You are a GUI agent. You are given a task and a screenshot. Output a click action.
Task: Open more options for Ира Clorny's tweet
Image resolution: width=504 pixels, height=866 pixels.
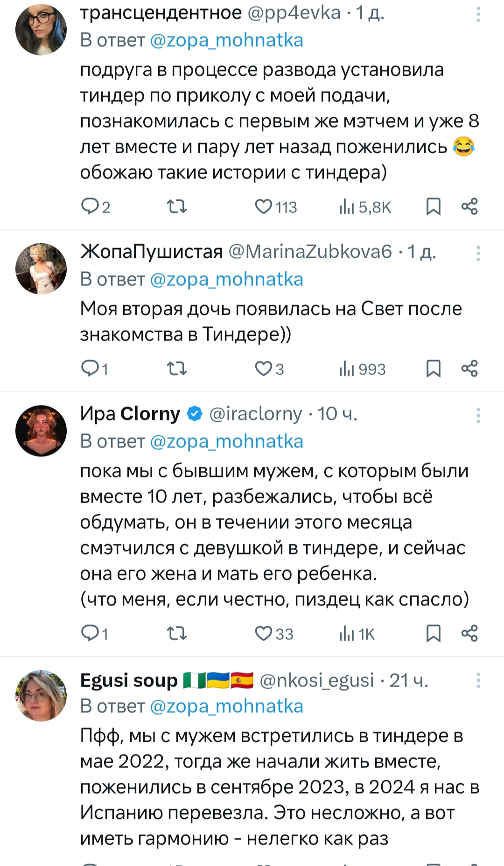pyautogui.click(x=478, y=415)
